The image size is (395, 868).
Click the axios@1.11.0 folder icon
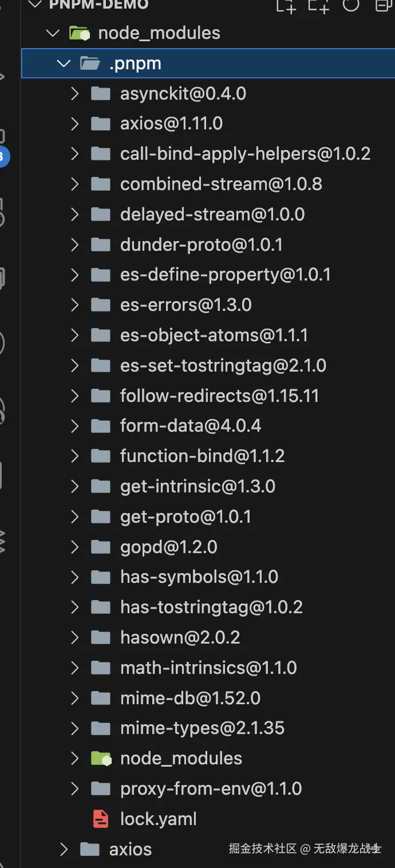[101, 124]
